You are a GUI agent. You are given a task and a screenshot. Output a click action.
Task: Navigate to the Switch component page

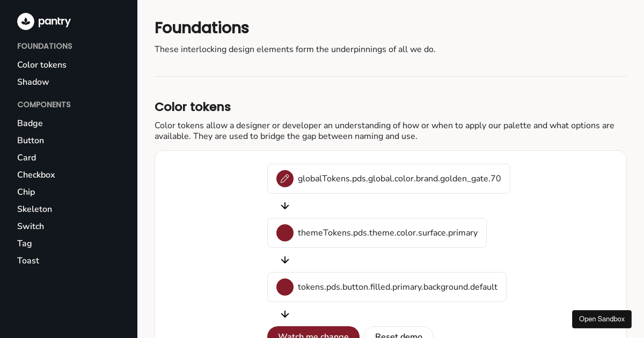point(31,226)
